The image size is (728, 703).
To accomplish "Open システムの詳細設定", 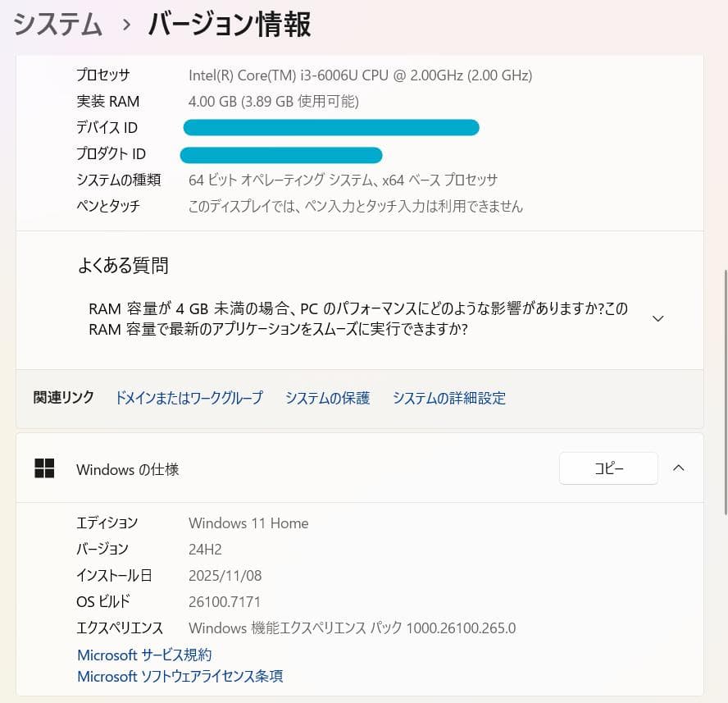I will (449, 398).
